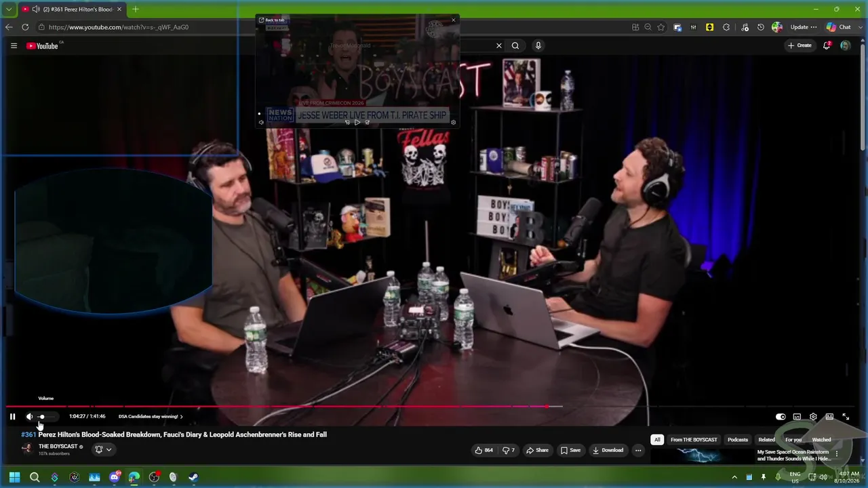Open a new browser tab

tap(136, 9)
